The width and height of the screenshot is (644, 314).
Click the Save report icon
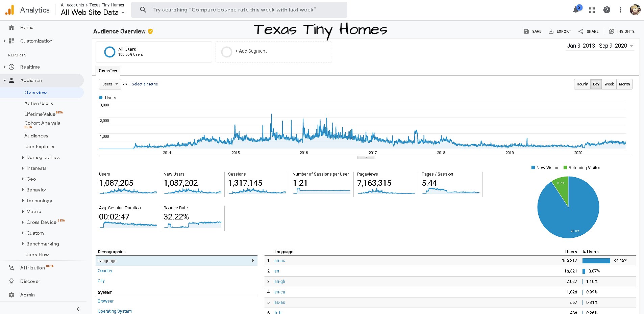(x=526, y=31)
